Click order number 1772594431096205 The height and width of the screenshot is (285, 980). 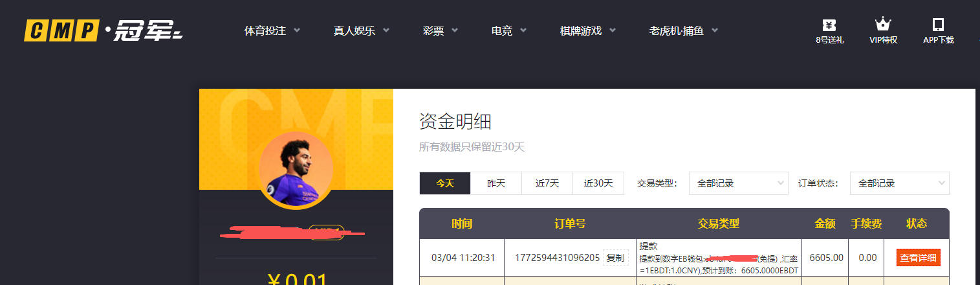(x=557, y=258)
